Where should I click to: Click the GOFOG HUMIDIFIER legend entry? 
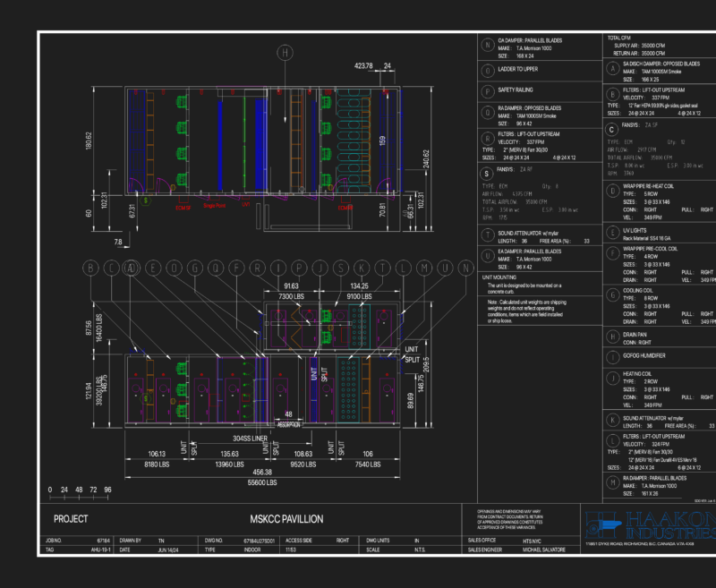tap(644, 355)
